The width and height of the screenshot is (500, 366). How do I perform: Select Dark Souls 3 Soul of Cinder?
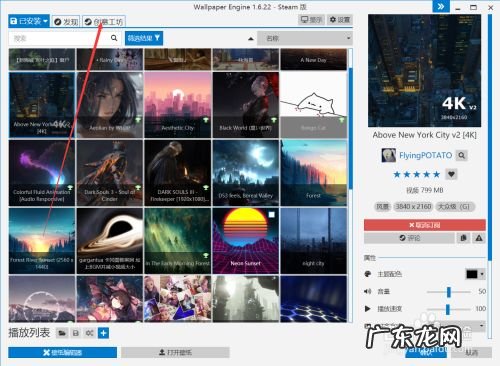[x=110, y=173]
